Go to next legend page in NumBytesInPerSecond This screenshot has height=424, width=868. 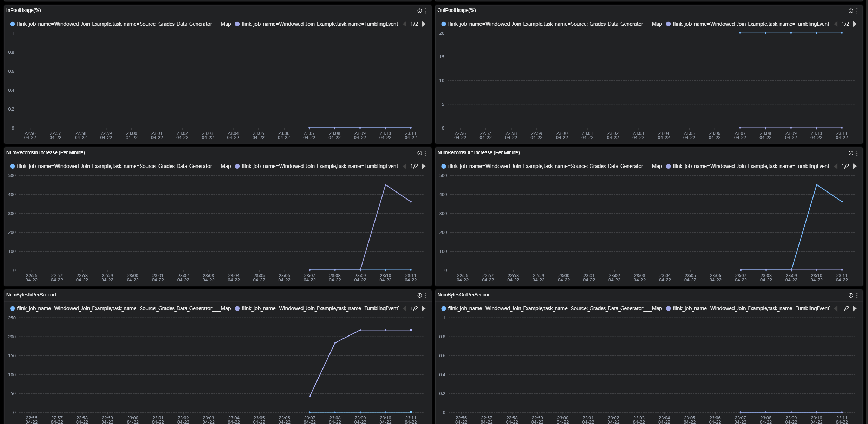[424, 308]
